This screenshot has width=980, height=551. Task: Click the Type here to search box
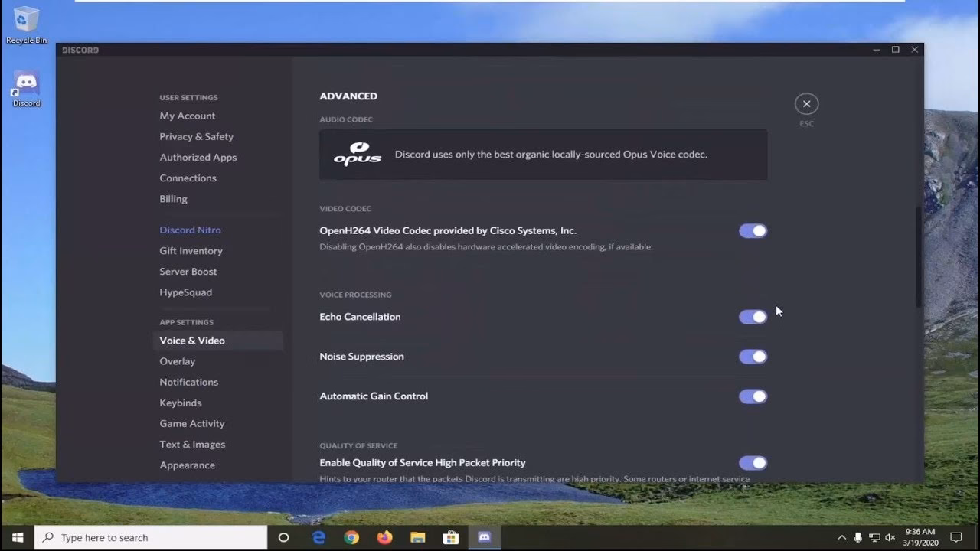tap(150, 537)
